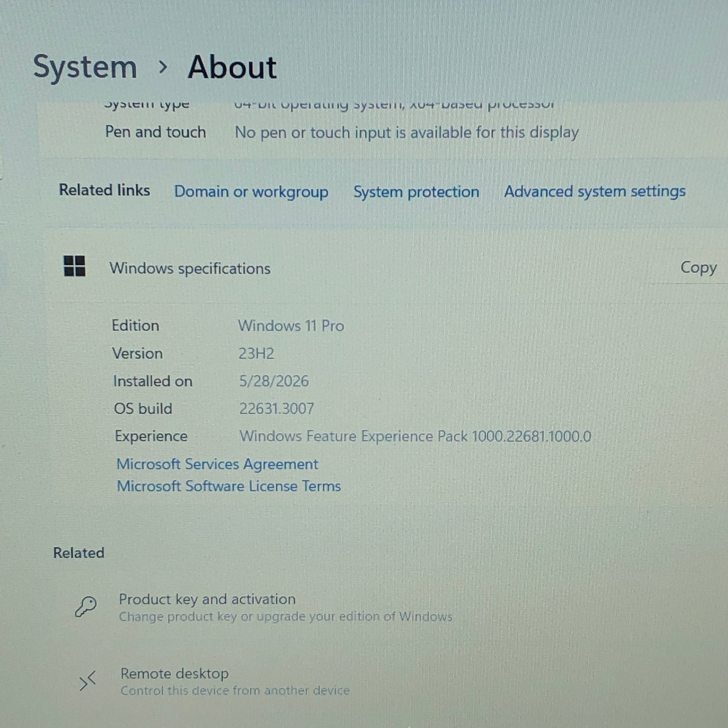Copy the Windows specifications
Image resolution: width=728 pixels, height=728 pixels.
698,268
